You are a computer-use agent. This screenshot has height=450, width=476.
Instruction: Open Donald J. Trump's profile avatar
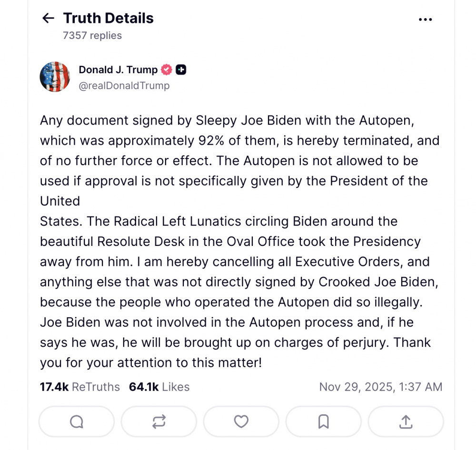coord(55,77)
